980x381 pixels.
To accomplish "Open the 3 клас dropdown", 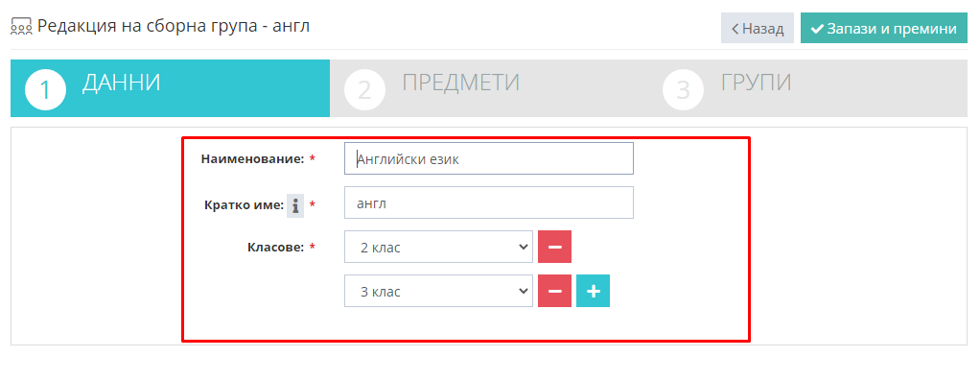I will (438, 291).
